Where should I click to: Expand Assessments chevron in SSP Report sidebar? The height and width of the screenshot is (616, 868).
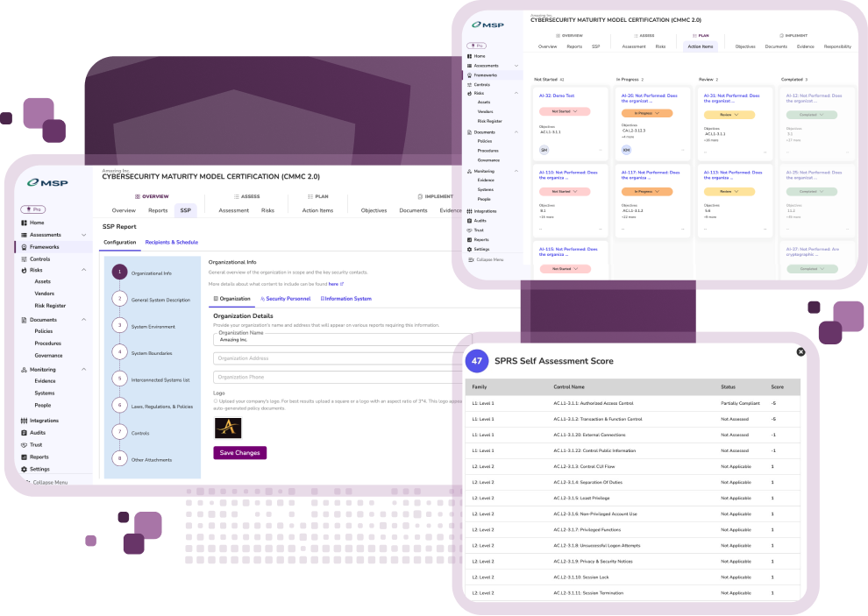click(84, 235)
